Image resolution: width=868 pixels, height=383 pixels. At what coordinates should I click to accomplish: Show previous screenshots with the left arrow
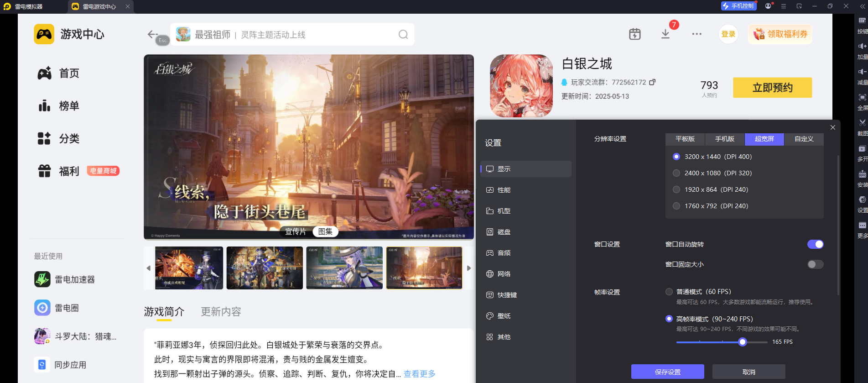(149, 268)
